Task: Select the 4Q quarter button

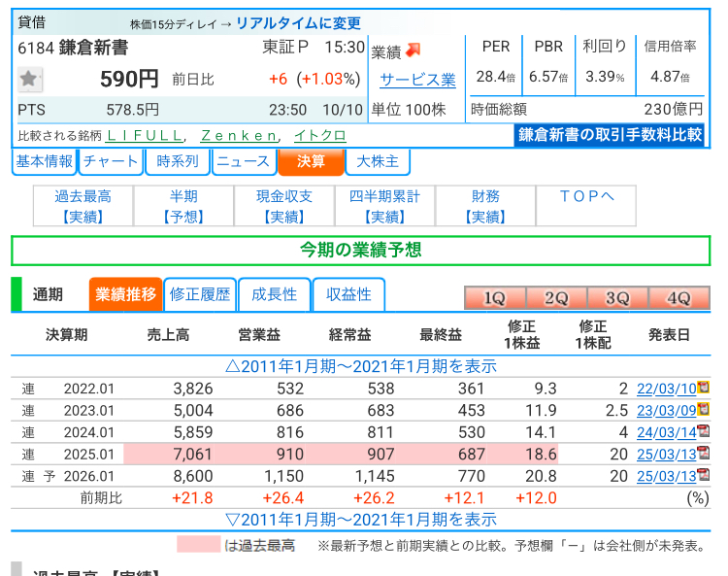Action: click(678, 298)
